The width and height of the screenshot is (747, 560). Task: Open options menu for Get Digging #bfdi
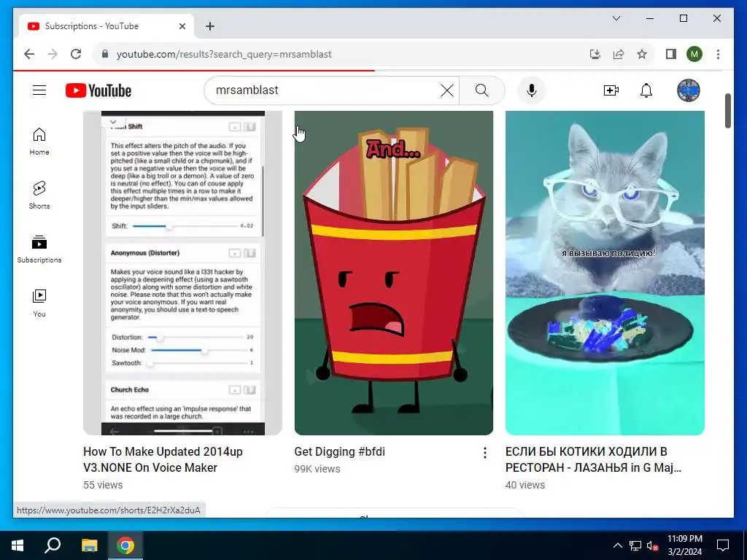click(484, 453)
